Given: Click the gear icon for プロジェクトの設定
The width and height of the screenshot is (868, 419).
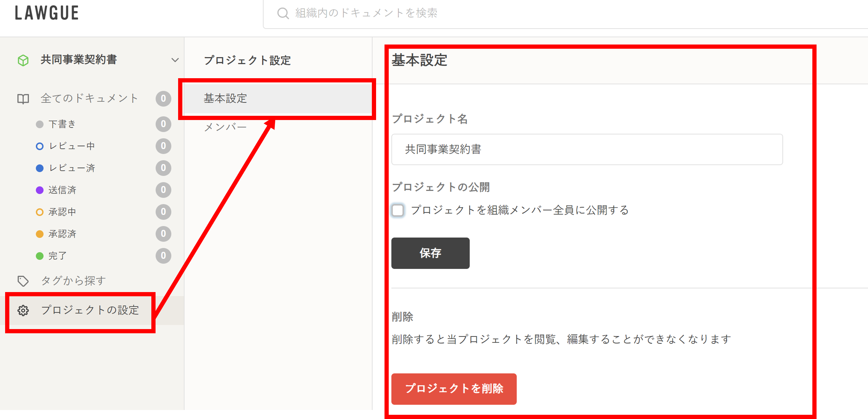Looking at the screenshot, I should 23,310.
